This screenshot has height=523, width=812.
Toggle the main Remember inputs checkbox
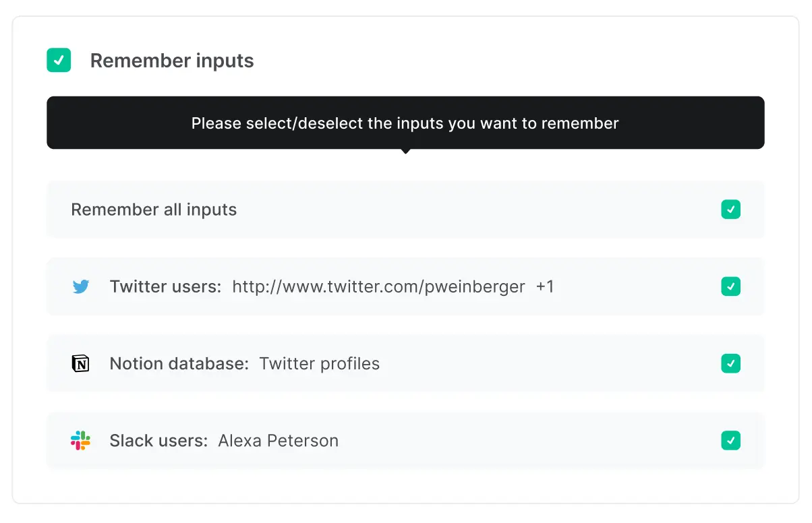[x=59, y=61]
